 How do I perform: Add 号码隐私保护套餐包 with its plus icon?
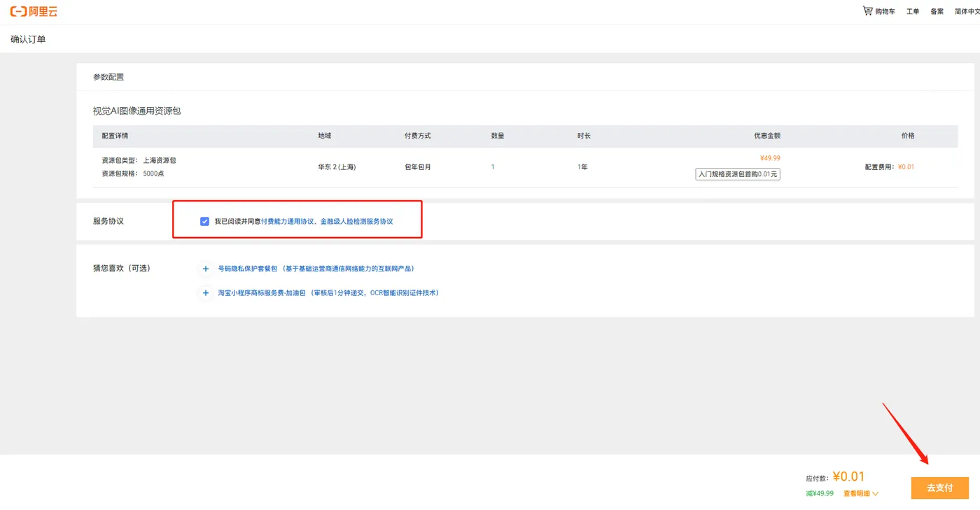pos(206,269)
